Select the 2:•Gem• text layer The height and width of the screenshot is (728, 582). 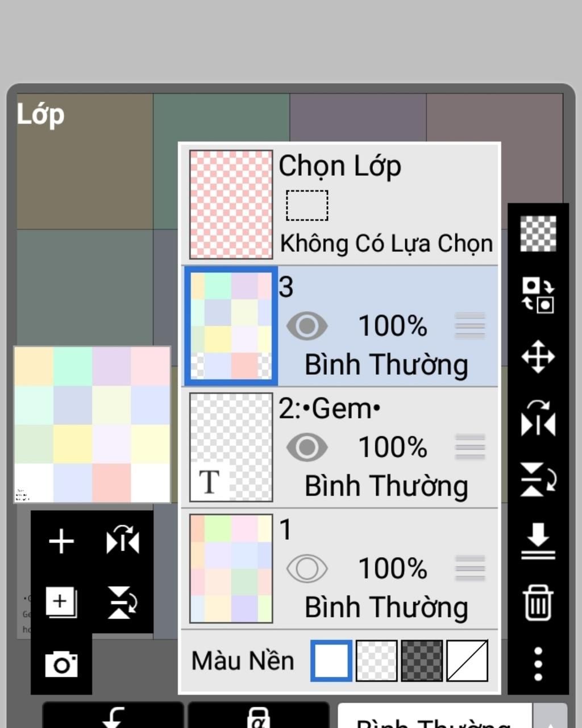(340, 447)
